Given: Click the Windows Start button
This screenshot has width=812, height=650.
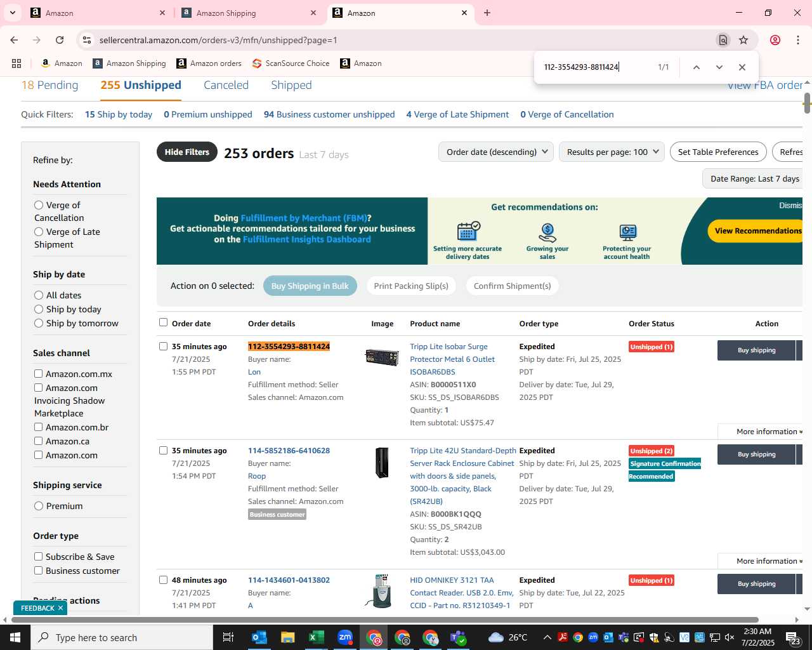Looking at the screenshot, I should [15, 637].
